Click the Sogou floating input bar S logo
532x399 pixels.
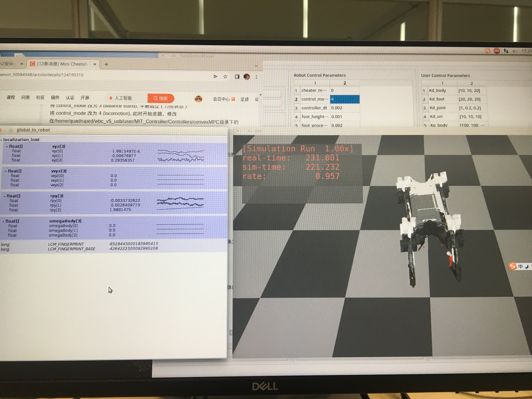click(512, 266)
